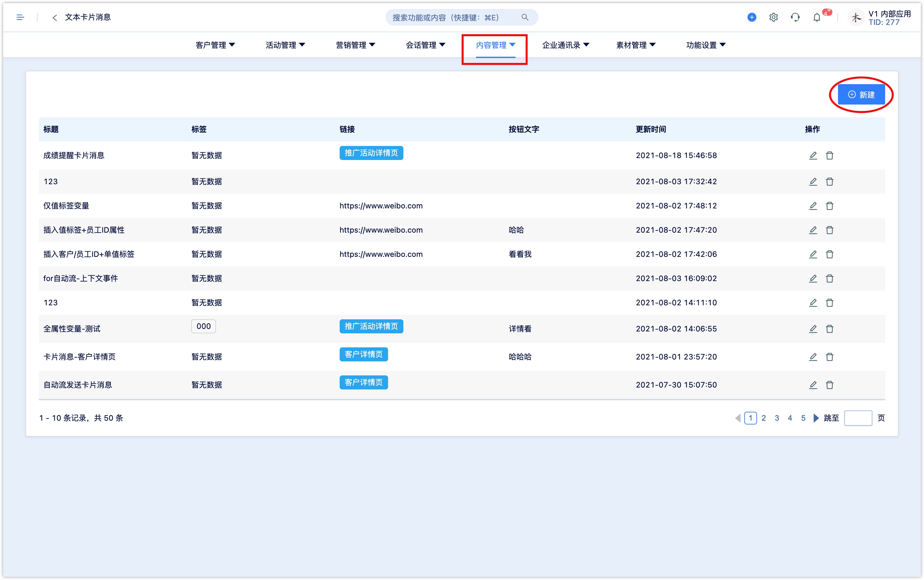Click the 哈哈哈 button text cell
This screenshot has height=580, width=924.
coord(520,356)
